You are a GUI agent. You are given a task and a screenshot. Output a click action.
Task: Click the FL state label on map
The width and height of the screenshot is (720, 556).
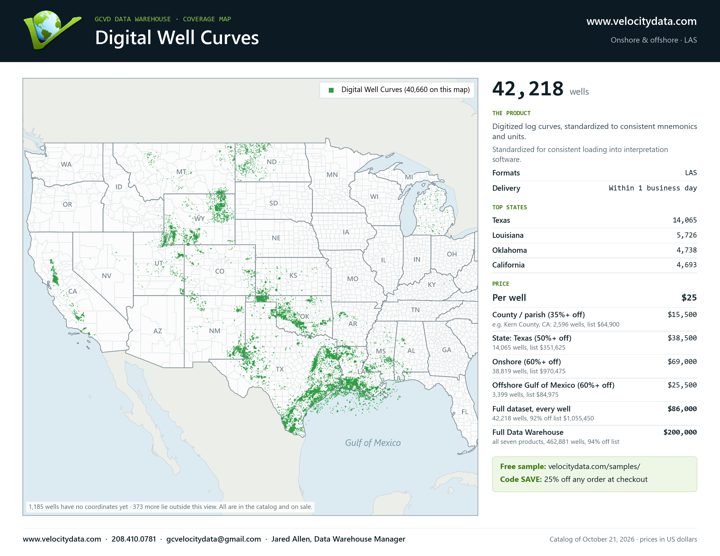pos(465,412)
